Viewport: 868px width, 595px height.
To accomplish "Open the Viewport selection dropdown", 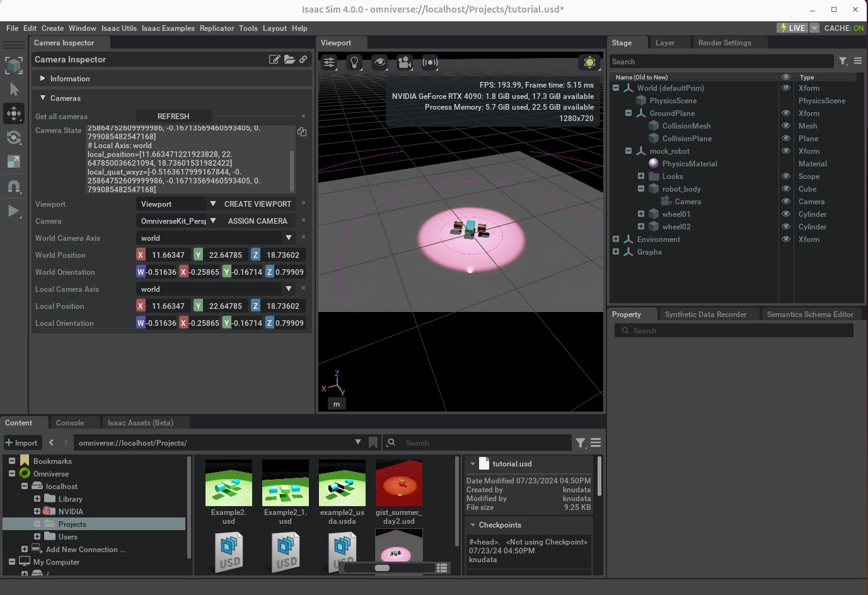I will [177, 204].
